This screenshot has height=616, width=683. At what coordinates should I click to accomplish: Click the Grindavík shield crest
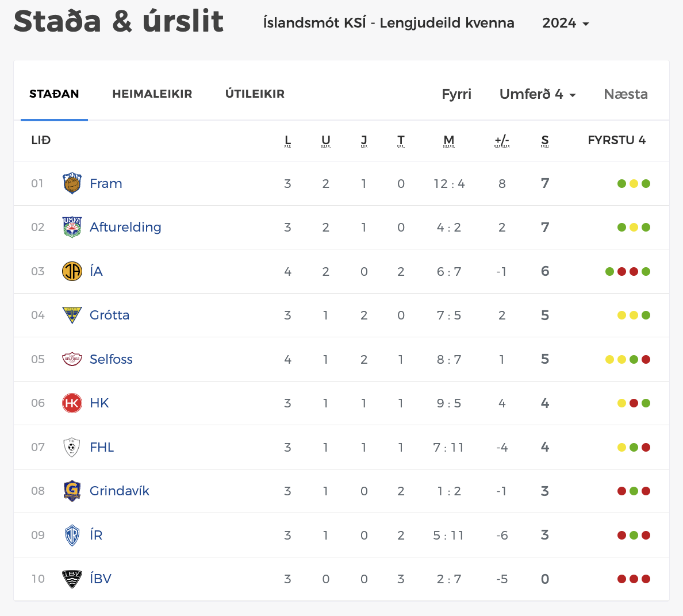point(72,491)
